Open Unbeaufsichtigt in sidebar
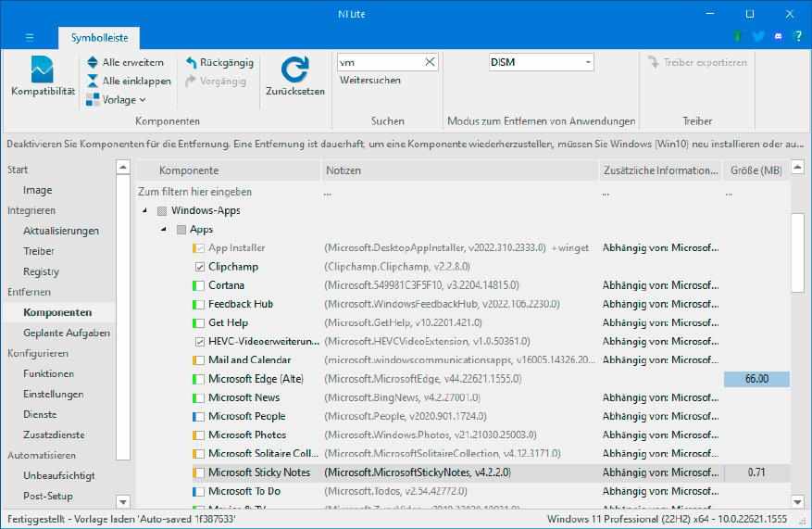This screenshot has height=529, width=812. click(59, 475)
